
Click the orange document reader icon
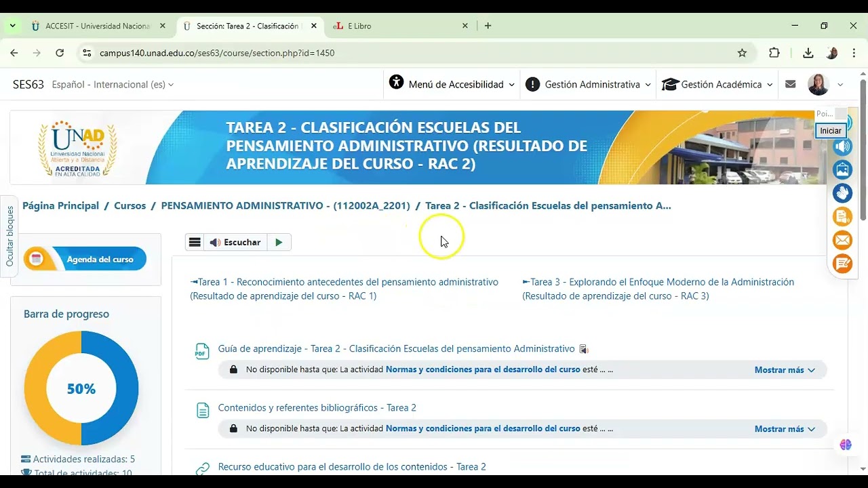pyautogui.click(x=842, y=217)
